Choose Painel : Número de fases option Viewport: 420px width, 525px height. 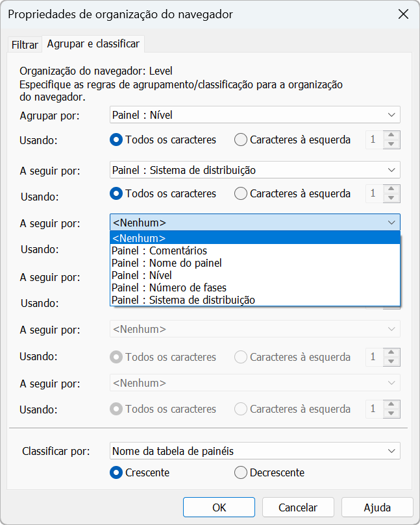254,287
